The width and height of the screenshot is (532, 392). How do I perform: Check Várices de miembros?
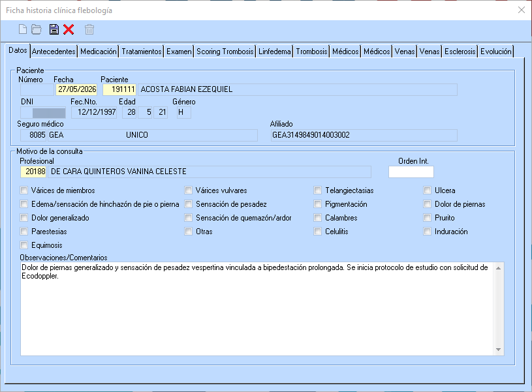23,190
